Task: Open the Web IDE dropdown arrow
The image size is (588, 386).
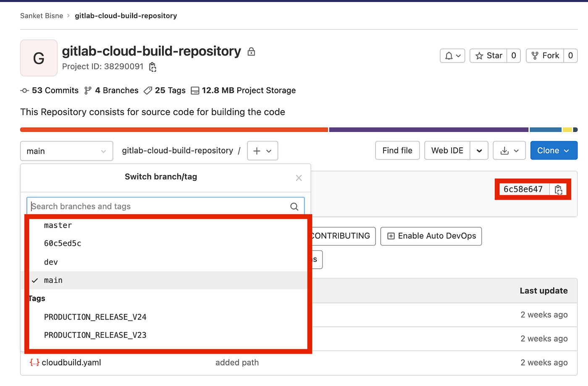Action: (479, 150)
